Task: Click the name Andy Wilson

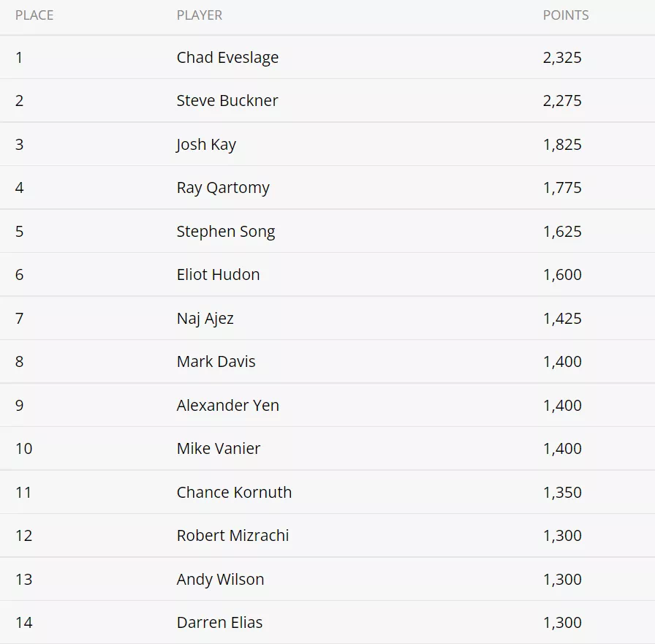Action: click(x=220, y=580)
